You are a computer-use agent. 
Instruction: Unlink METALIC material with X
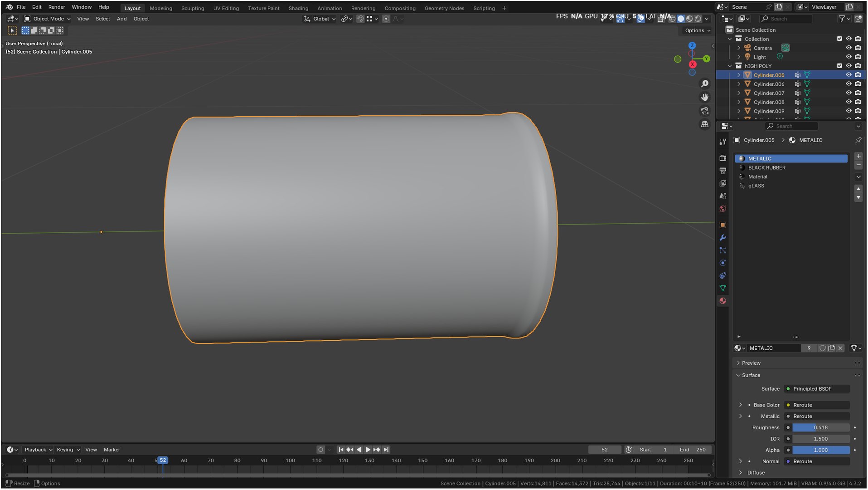click(x=840, y=348)
